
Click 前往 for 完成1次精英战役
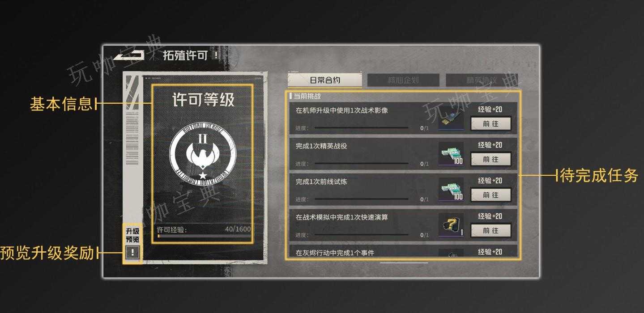pos(490,159)
